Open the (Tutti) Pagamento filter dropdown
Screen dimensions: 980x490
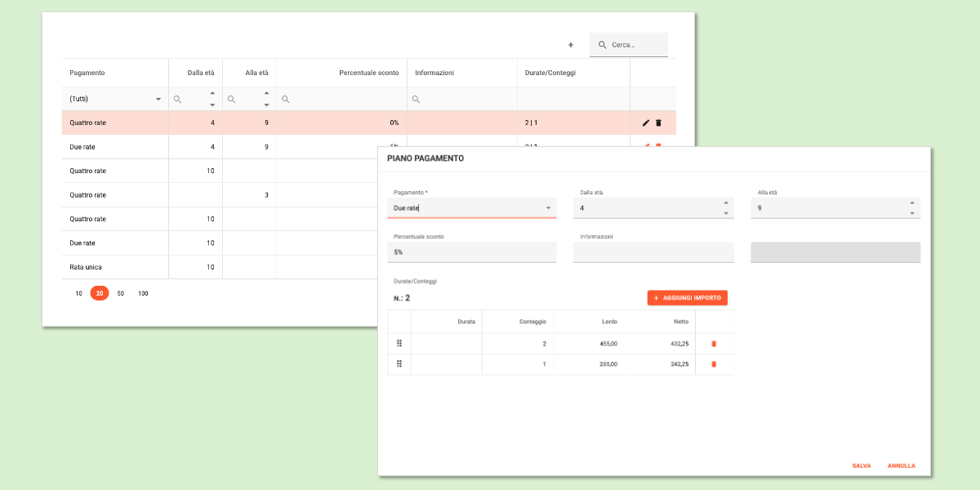(158, 99)
